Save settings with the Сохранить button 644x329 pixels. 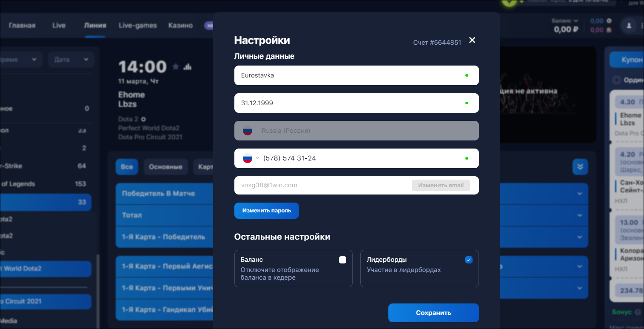coord(433,313)
